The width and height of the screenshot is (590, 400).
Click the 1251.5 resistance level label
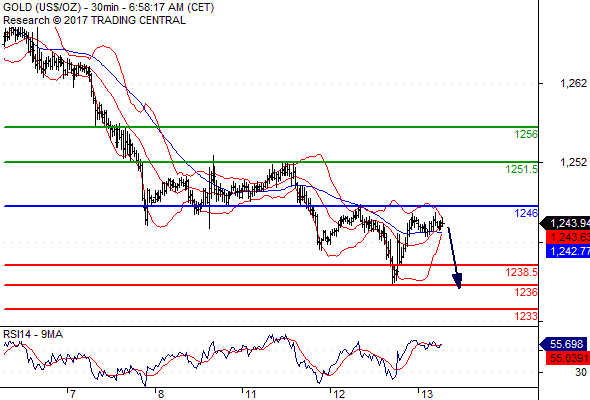(x=522, y=169)
